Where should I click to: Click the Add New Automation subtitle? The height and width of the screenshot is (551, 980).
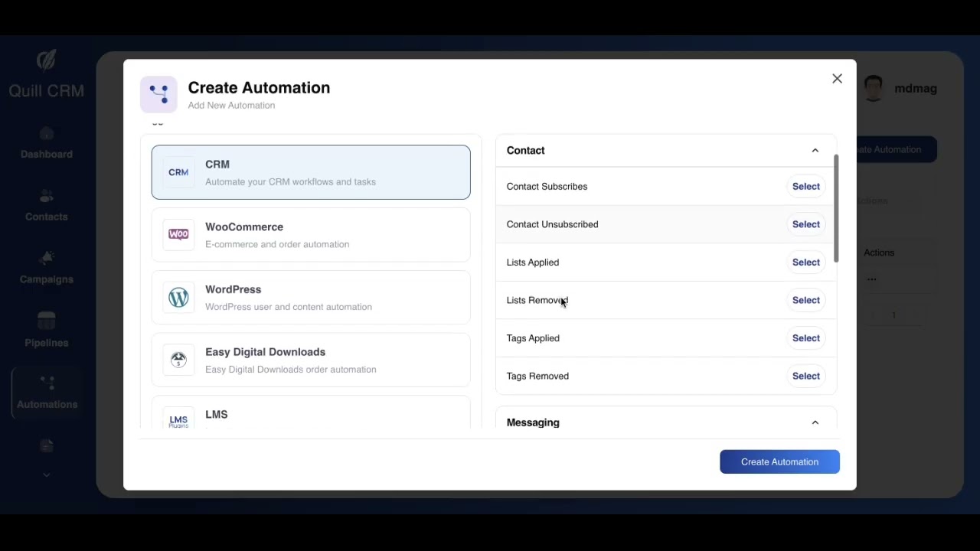[231, 106]
